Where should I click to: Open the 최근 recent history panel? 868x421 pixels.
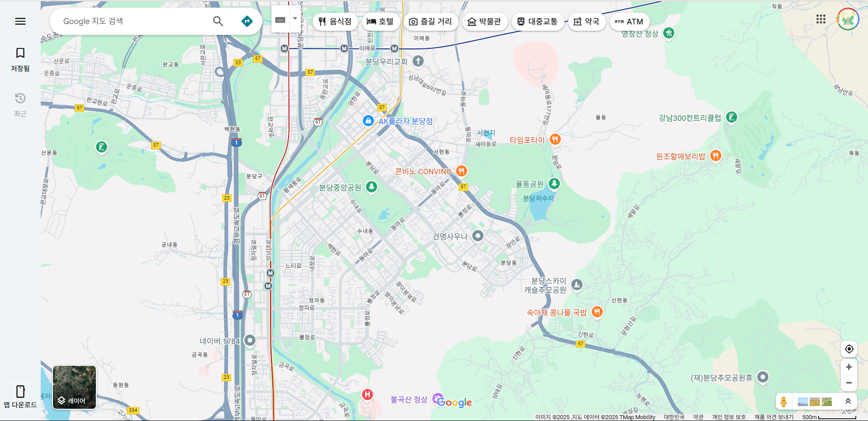[20, 105]
